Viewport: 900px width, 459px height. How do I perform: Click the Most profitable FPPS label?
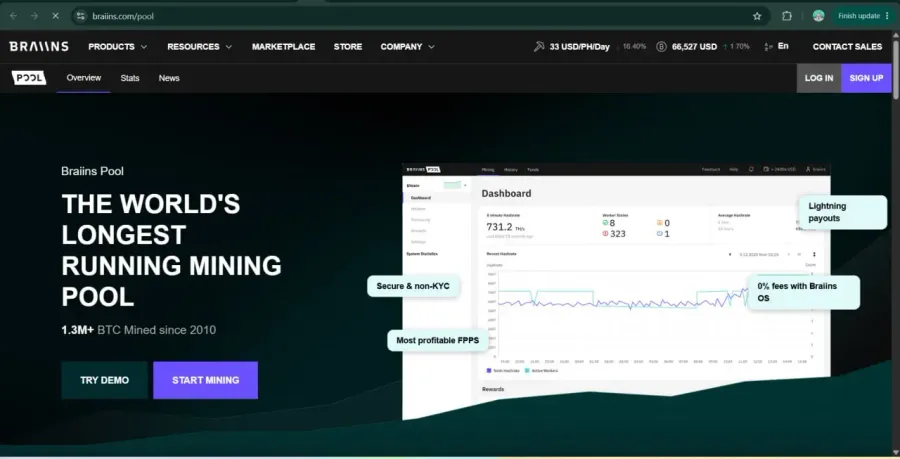[437, 340]
